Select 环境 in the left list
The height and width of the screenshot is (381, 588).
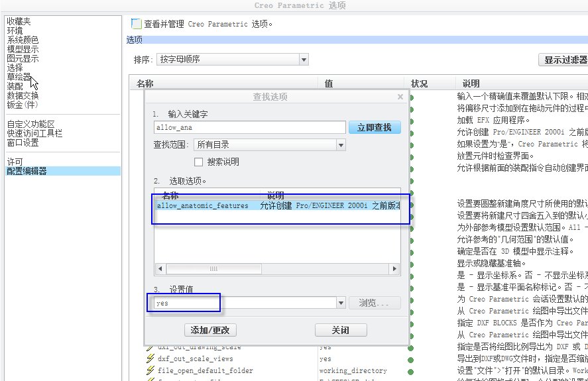(x=15, y=30)
